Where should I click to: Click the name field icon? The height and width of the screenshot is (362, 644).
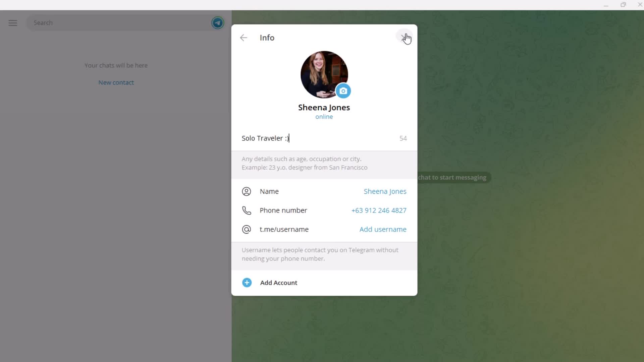247,192
